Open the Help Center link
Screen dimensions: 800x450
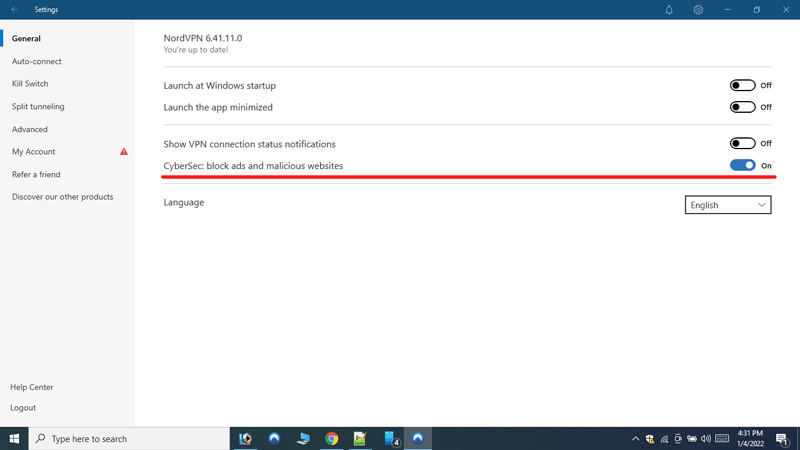[x=32, y=387]
